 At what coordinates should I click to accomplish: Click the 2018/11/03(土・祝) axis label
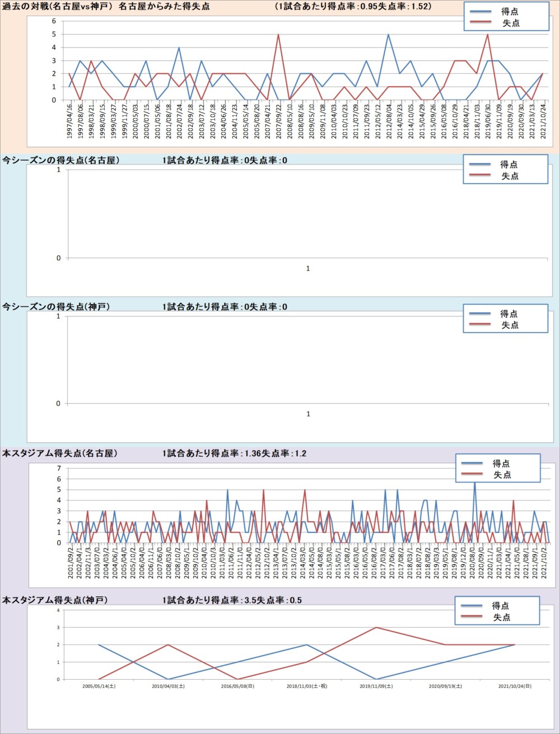coord(307,686)
